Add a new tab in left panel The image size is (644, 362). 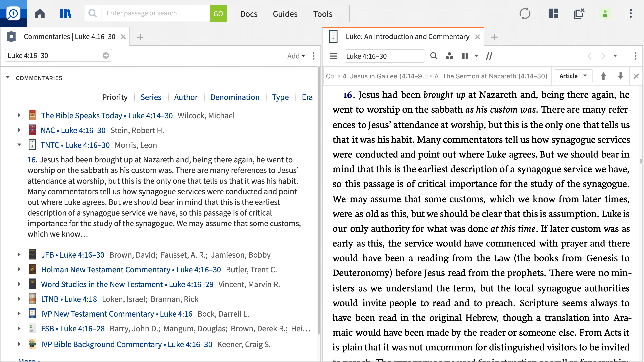pyautogui.click(x=140, y=37)
